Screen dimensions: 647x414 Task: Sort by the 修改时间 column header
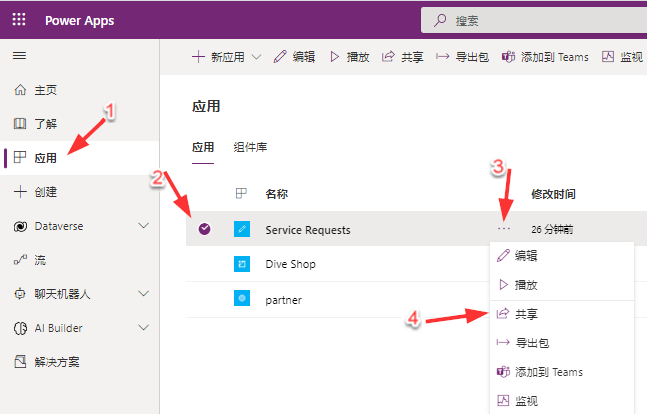tap(553, 194)
